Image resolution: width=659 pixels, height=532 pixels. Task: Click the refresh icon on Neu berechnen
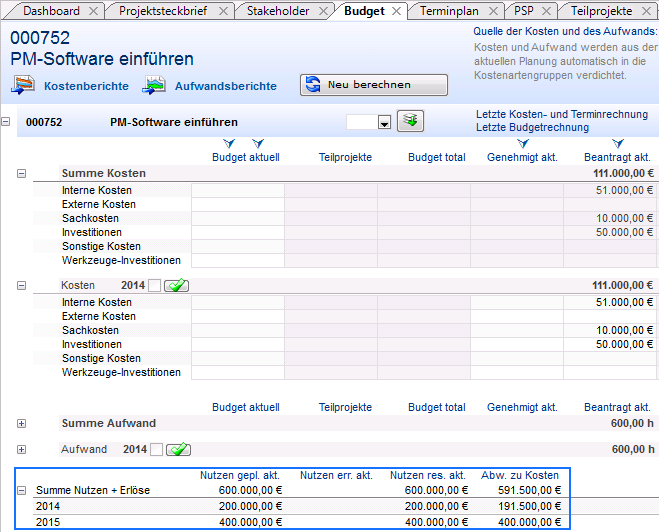click(x=313, y=84)
